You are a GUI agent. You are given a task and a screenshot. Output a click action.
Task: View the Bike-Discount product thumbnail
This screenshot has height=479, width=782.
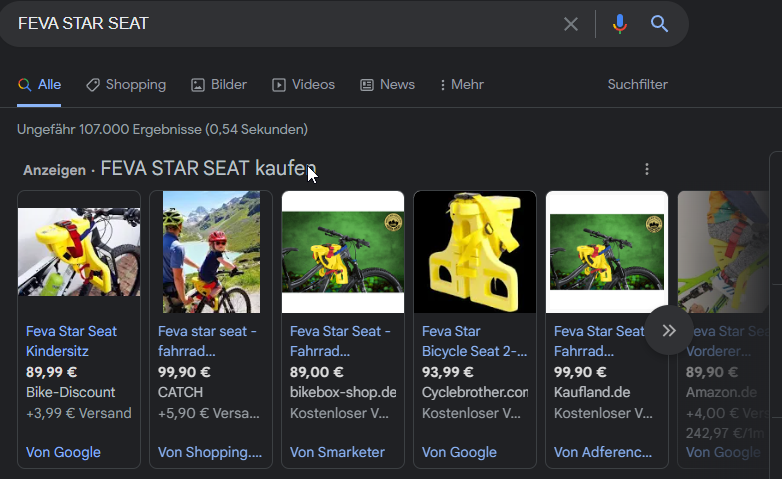(x=79, y=251)
